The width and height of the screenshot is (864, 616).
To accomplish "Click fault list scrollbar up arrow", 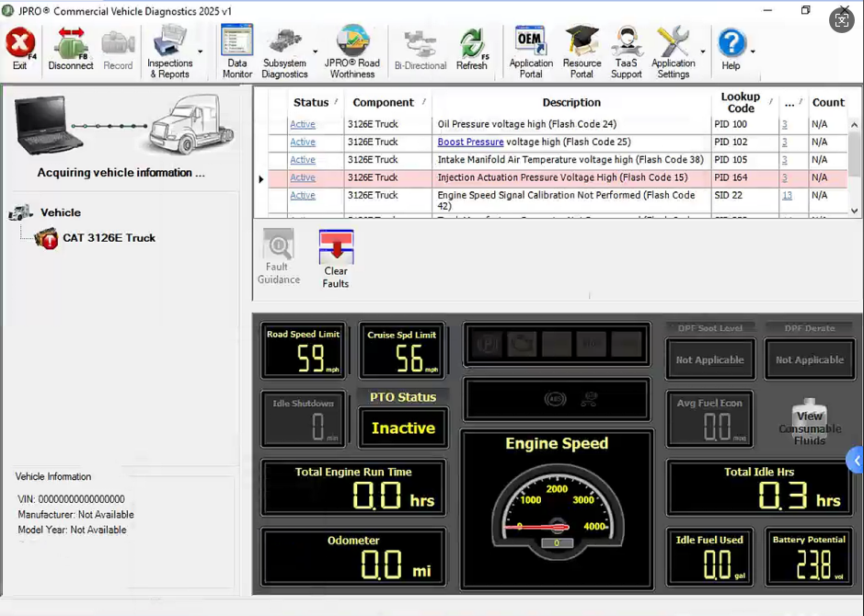I will [854, 125].
